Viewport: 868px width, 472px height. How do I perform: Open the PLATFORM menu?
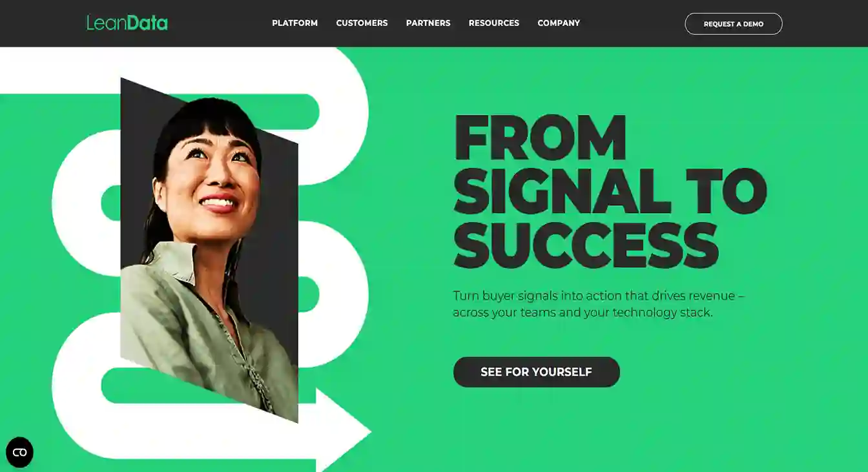294,23
